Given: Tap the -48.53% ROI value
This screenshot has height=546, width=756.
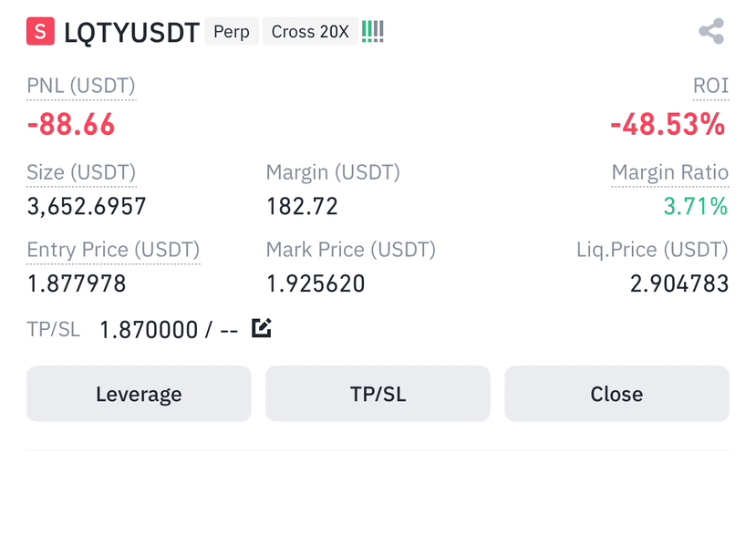Looking at the screenshot, I should click(x=668, y=124).
